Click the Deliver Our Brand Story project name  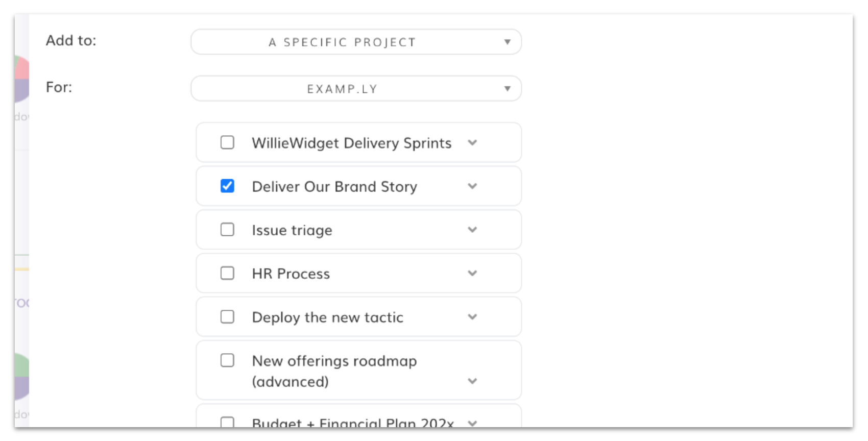(x=334, y=187)
